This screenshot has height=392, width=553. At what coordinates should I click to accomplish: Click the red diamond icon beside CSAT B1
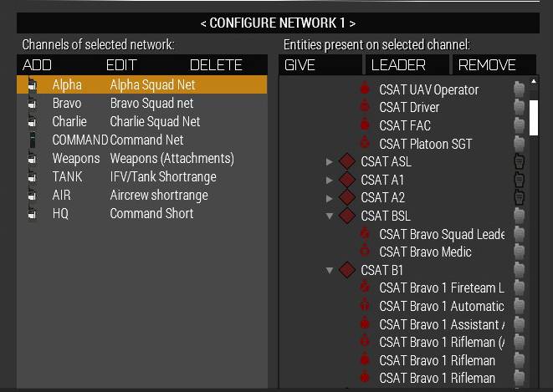(x=347, y=270)
